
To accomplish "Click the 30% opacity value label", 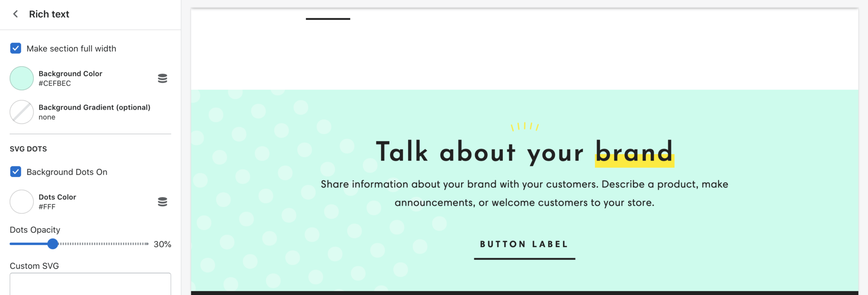I will tap(162, 244).
